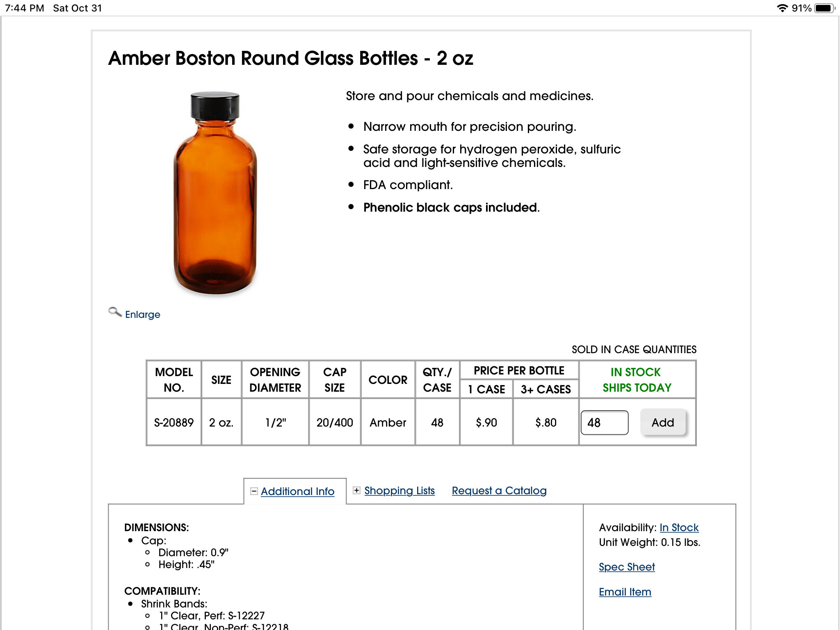840x630 pixels.
Task: Click the $.80 three-plus cases price
Action: click(x=546, y=422)
